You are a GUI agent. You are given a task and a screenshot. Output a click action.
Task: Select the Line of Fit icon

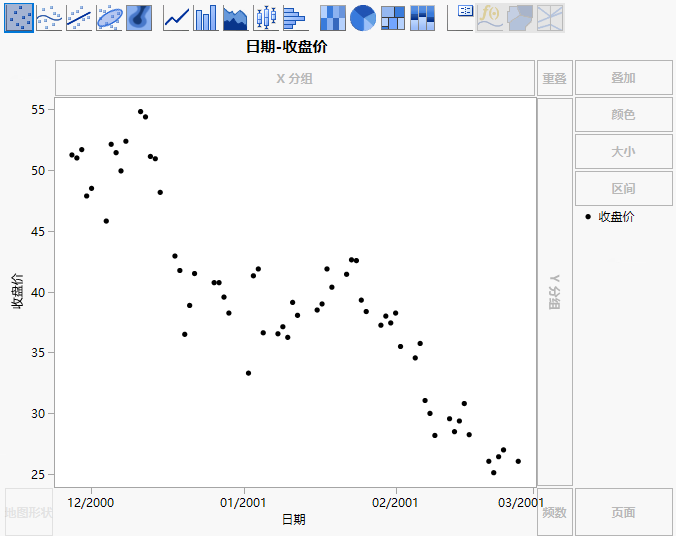[79, 17]
